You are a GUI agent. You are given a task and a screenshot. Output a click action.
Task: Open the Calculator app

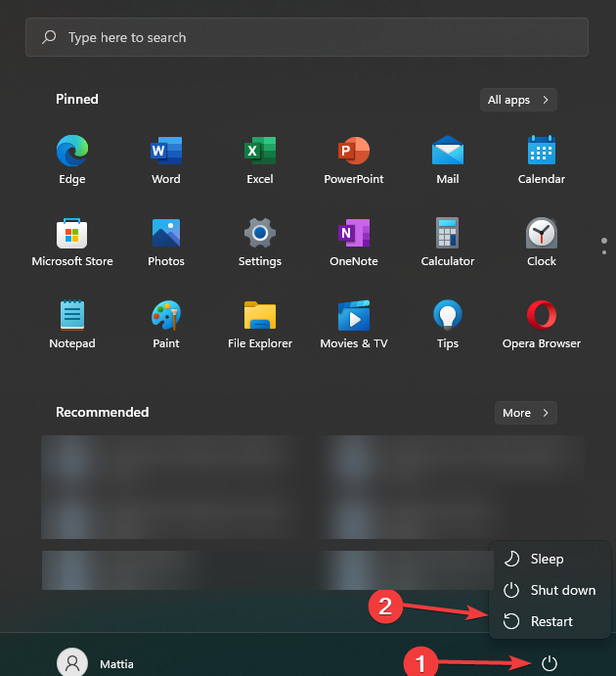coord(448,242)
